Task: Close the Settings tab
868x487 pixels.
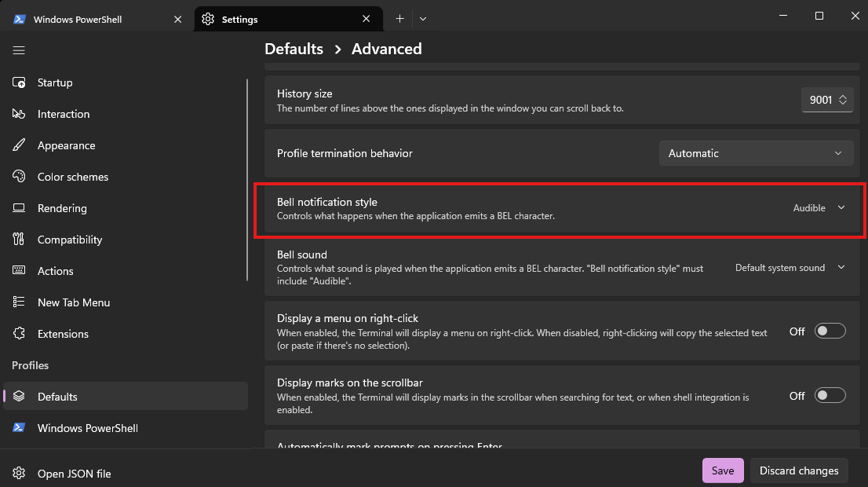Action: point(366,19)
